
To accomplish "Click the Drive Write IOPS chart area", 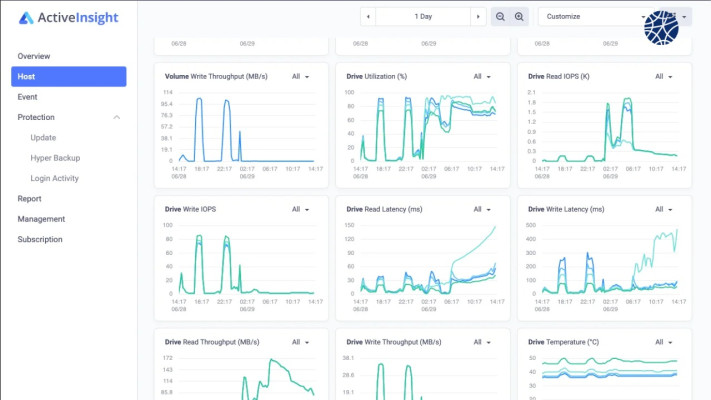I will click(246, 259).
